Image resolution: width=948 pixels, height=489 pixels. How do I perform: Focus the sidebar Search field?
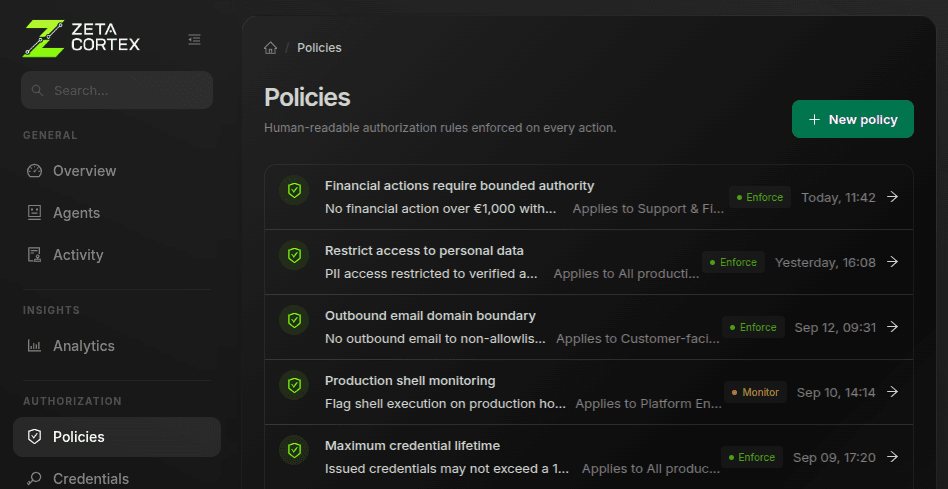coord(117,90)
